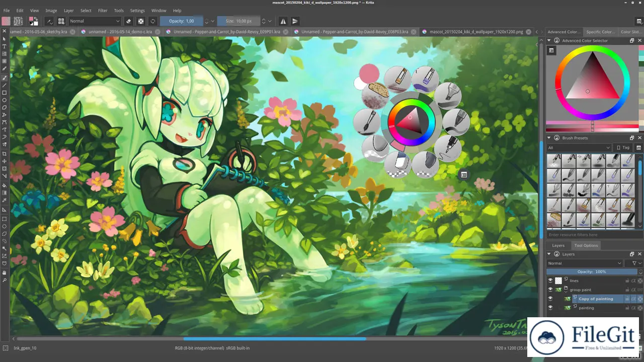The image size is (644, 362).
Task: Open the layer filter funnel dropdown
Action: tap(633, 263)
